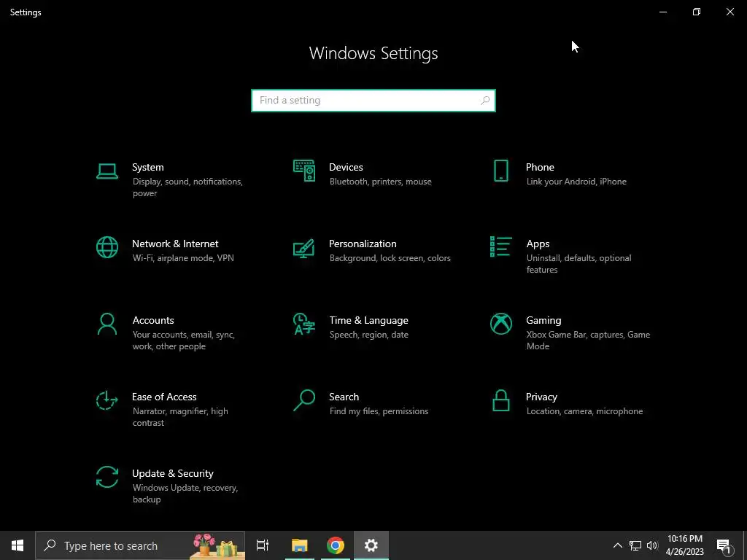Select the Update & Security title

tap(172, 474)
